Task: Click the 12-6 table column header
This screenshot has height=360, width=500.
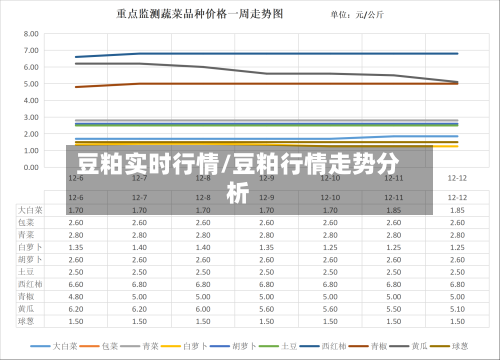Action: pos(76,198)
